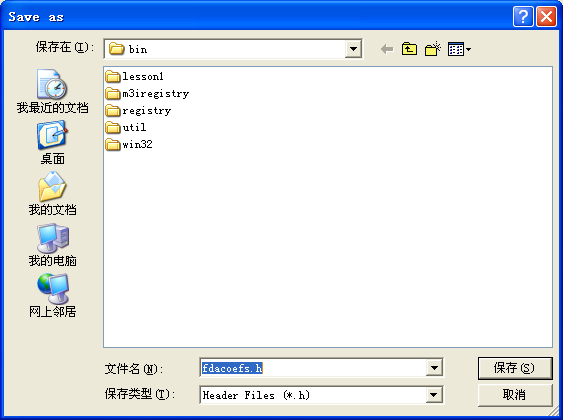Click the lesson1 folder name
563x420 pixels.
click(x=143, y=76)
